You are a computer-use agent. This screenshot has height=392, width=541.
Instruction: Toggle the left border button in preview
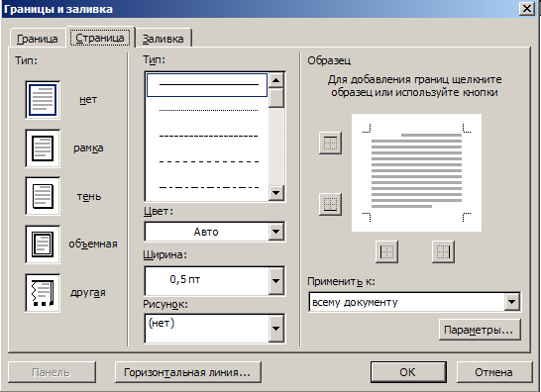386,251
